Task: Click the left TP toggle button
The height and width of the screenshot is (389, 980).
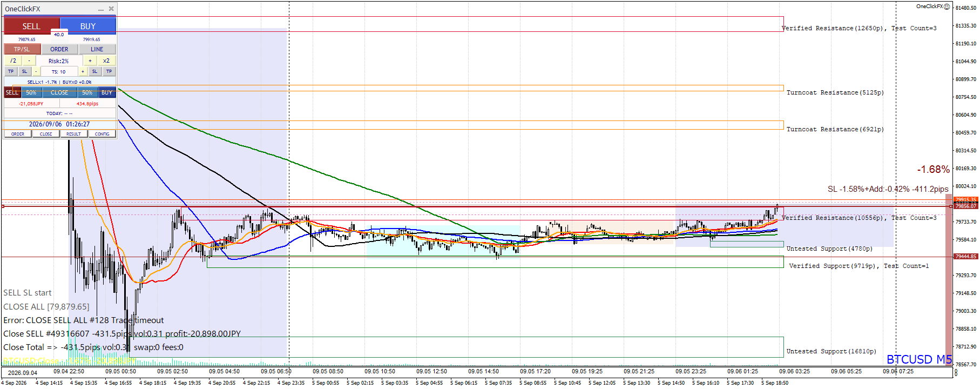Action: [x=11, y=71]
